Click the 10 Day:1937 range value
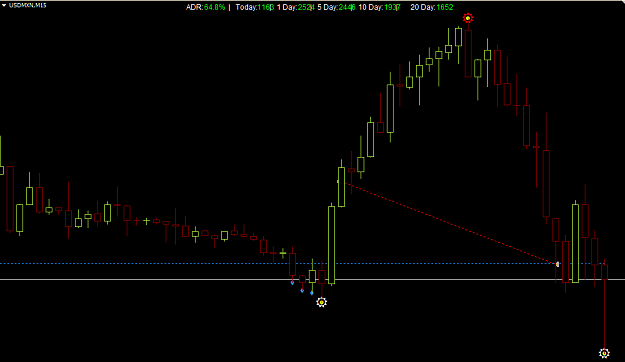Viewport: 625px width, 362px height. coord(379,7)
